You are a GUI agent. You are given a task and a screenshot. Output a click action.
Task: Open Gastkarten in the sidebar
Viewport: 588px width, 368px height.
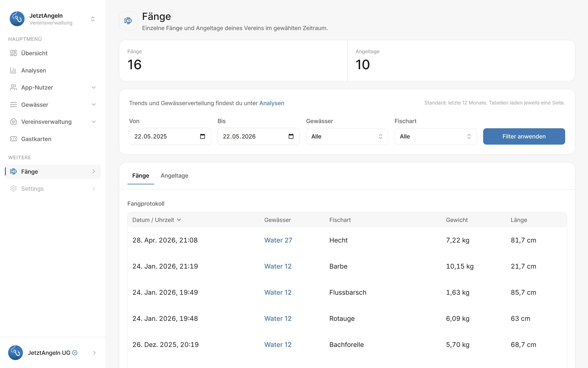pyautogui.click(x=53, y=139)
